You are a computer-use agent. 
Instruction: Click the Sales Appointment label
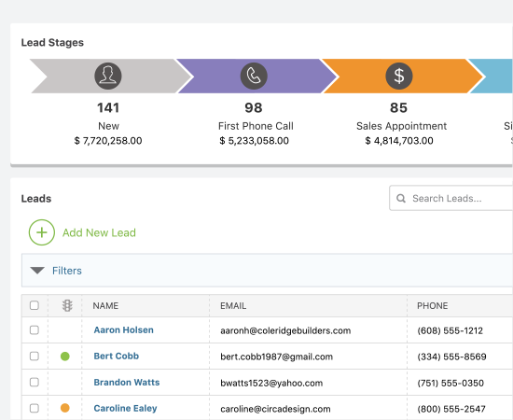[402, 126]
